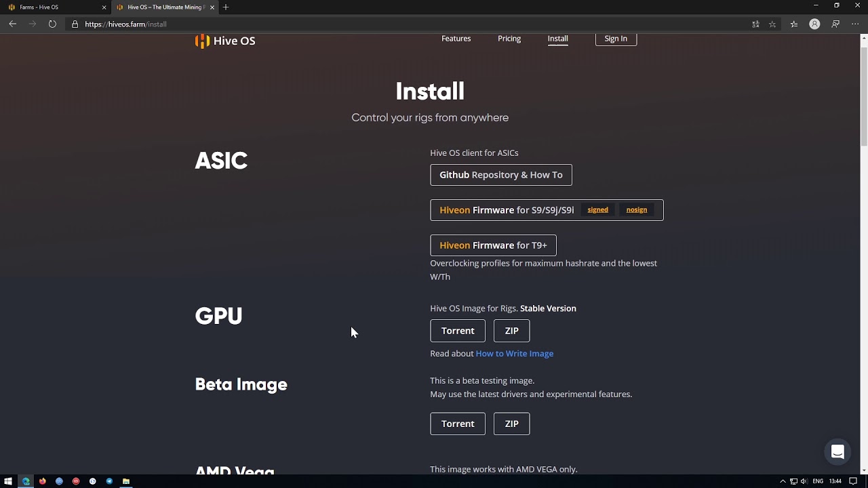This screenshot has width=868, height=488.
Task: Go back to the previous page
Action: tap(12, 24)
